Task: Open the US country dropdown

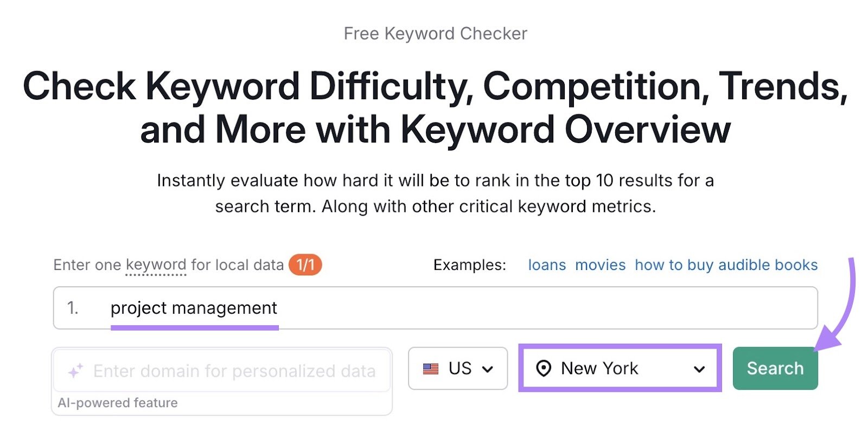Action: point(457,369)
